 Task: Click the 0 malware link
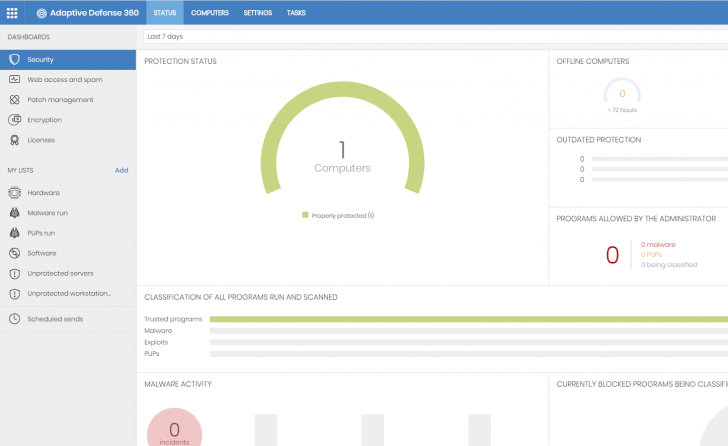(658, 245)
